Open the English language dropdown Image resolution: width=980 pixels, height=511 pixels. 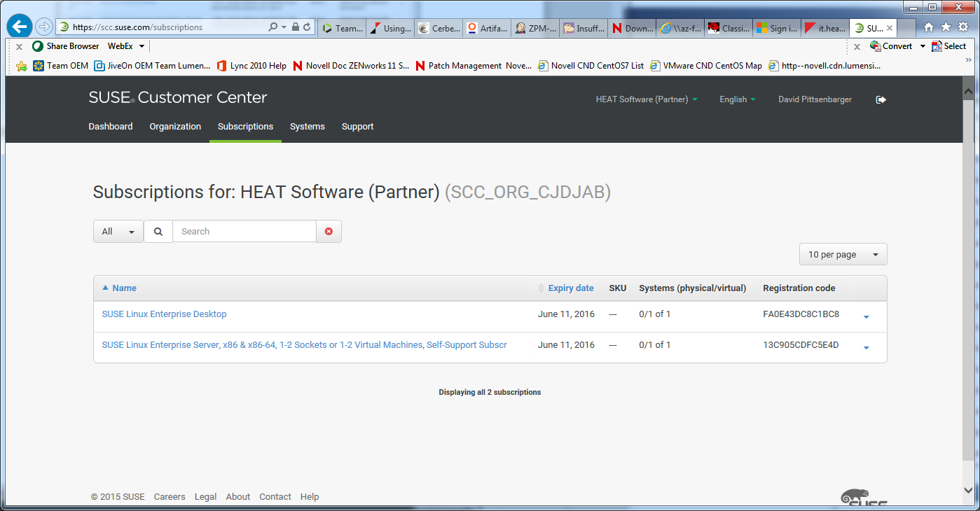(738, 99)
